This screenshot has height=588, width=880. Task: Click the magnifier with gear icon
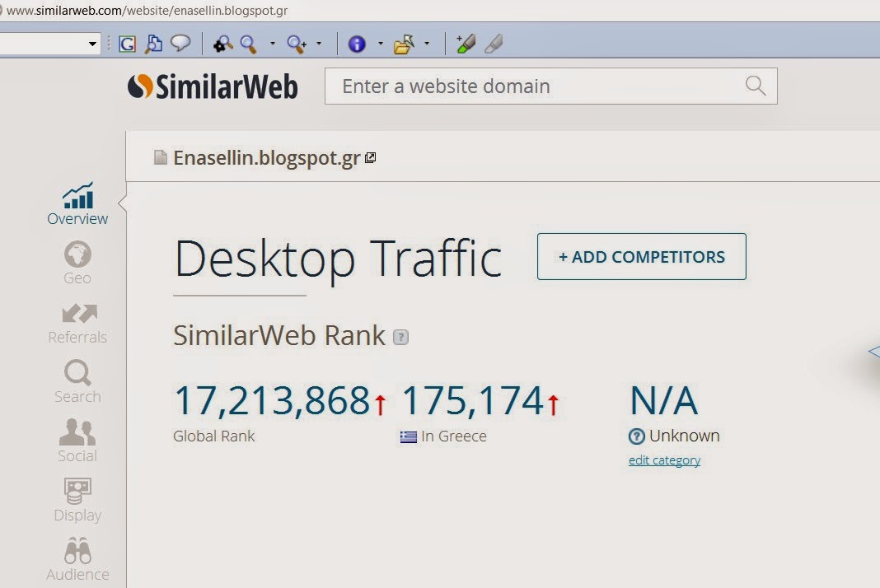point(222,44)
